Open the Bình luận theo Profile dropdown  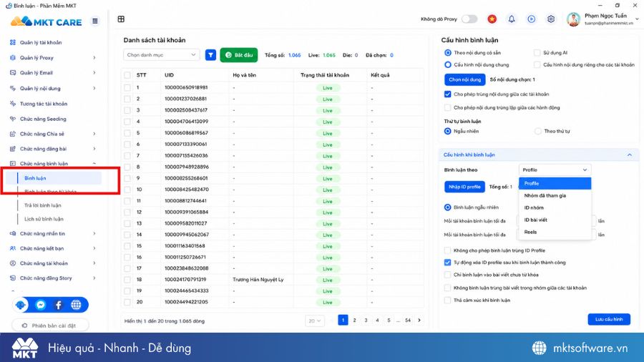(x=555, y=170)
